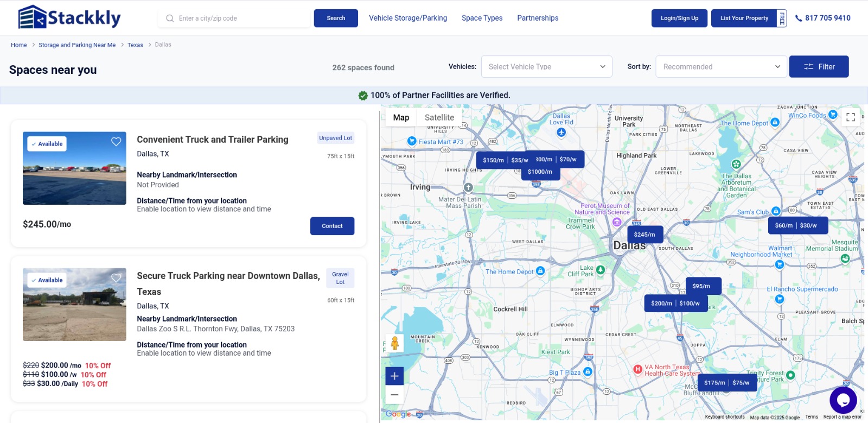Click The Home Depot pin near Cockrell Hill
The image size is (868, 423).
coord(540,271)
